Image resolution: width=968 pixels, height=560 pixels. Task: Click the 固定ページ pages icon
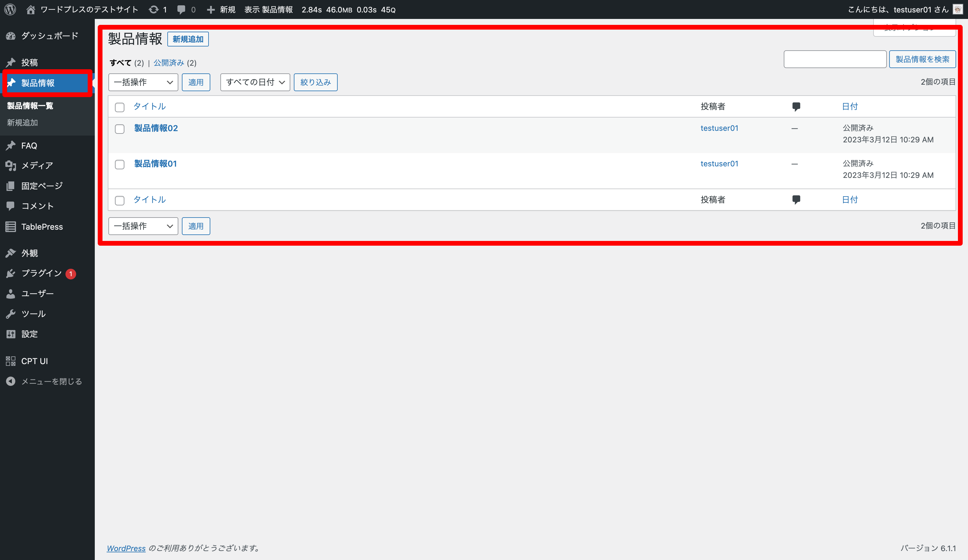[x=11, y=186]
